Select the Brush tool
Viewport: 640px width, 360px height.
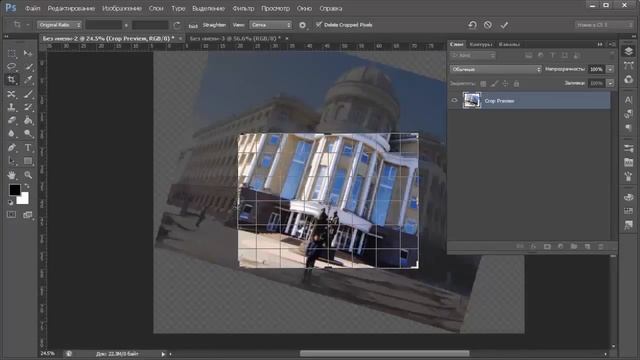[x=28, y=94]
